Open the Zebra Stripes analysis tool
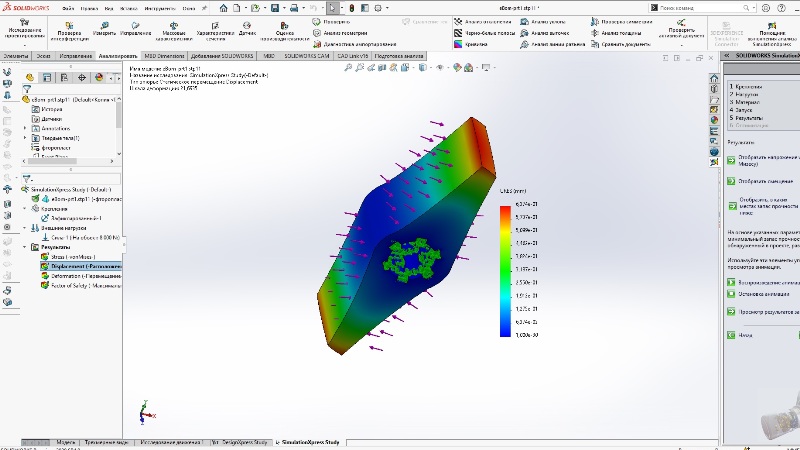Screen dimensions: 800x450 tap(459, 32)
